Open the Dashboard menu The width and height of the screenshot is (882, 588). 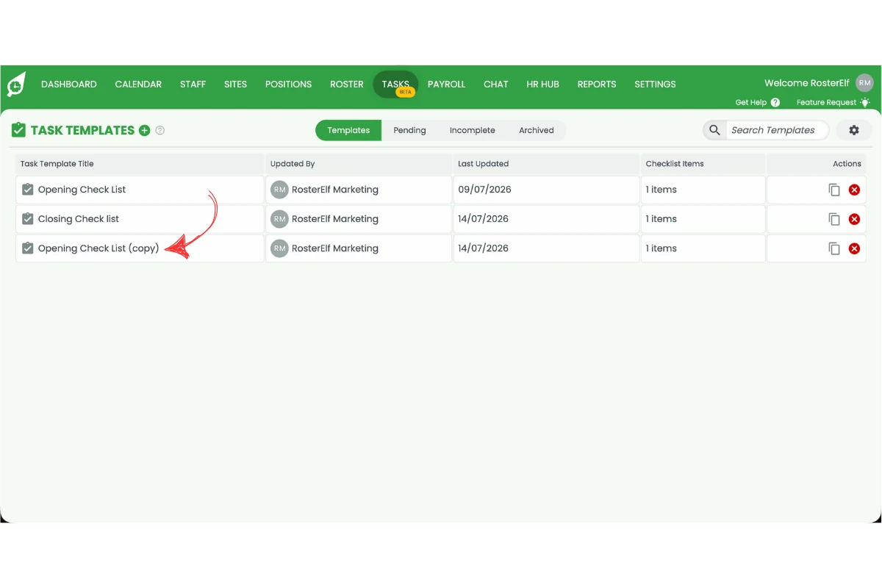click(69, 85)
